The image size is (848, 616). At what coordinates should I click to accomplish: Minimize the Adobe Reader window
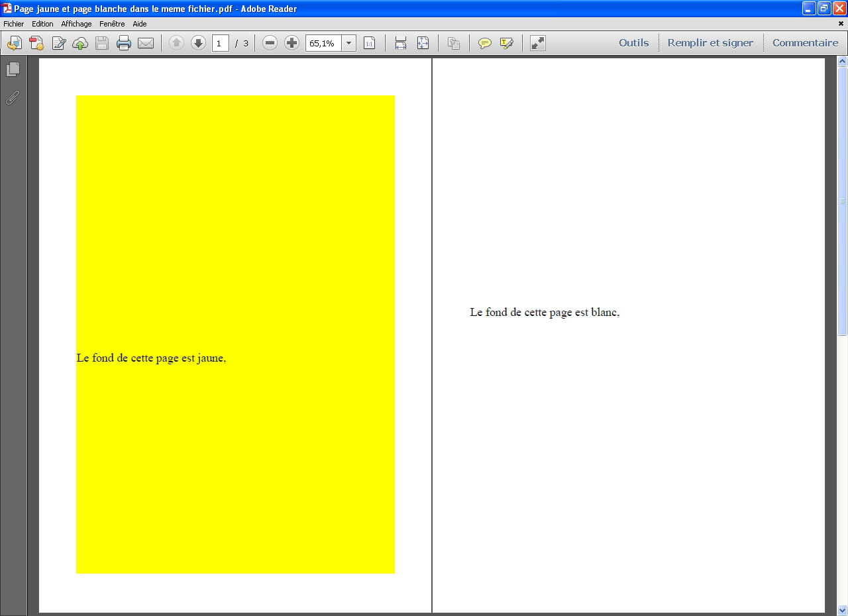809,9
